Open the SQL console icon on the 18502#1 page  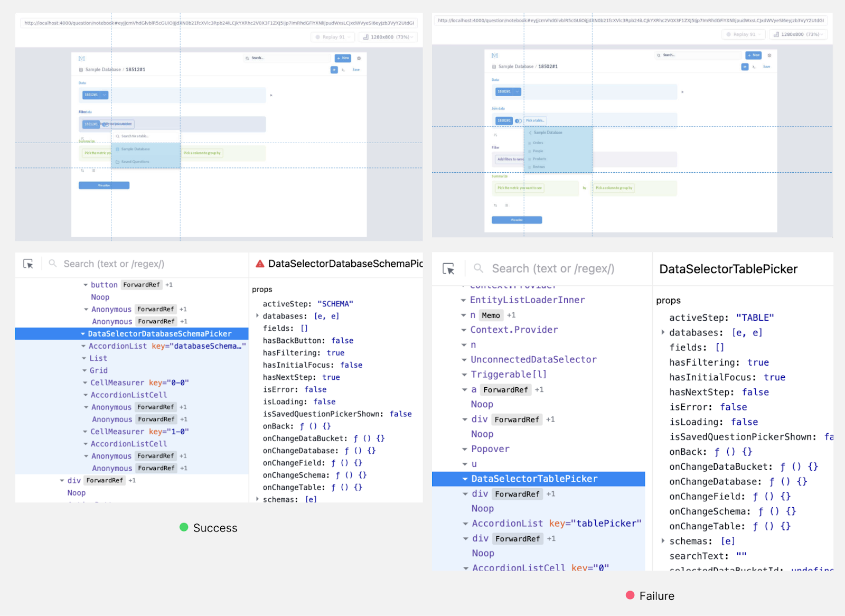(754, 67)
